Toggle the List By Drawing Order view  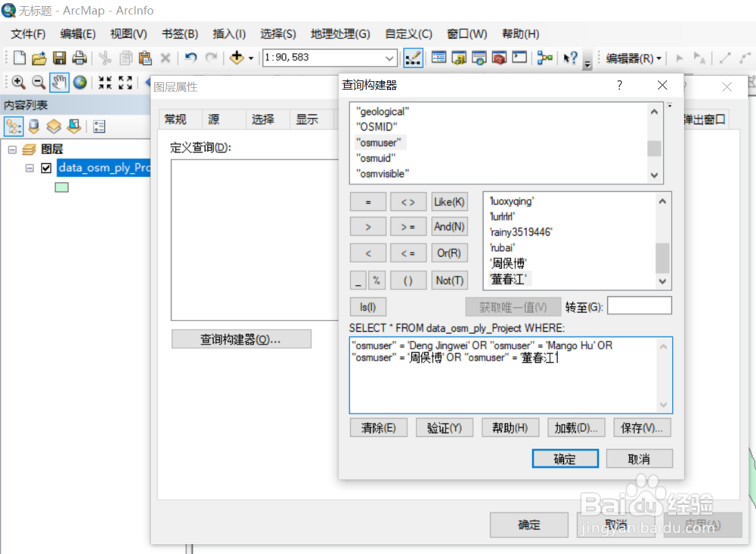(x=14, y=126)
